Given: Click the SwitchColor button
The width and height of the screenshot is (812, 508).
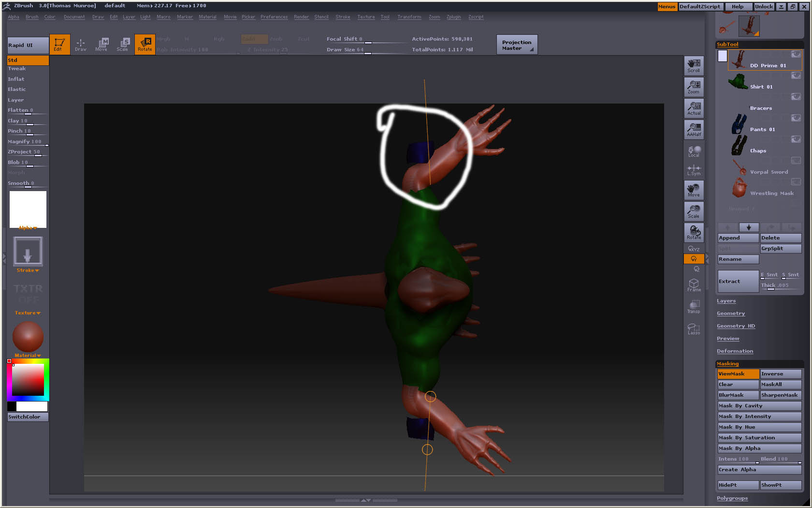Looking at the screenshot, I should [28, 417].
